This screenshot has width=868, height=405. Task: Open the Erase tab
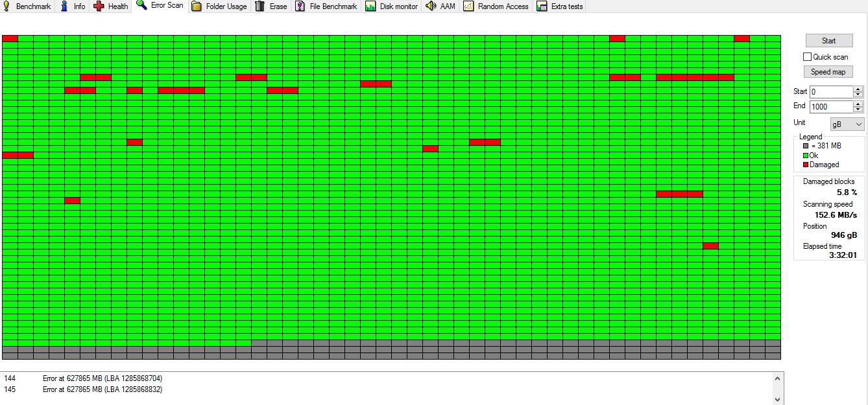click(x=271, y=6)
